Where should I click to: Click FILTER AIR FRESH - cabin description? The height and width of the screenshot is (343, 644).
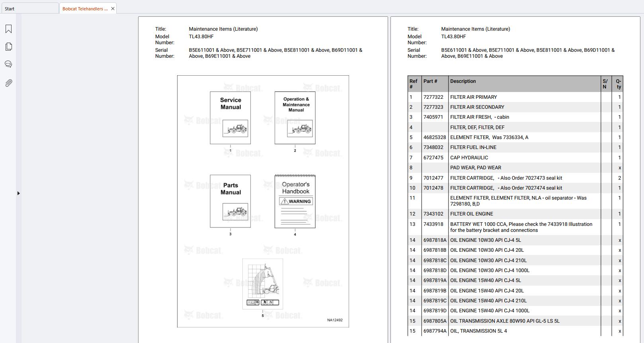tap(480, 117)
